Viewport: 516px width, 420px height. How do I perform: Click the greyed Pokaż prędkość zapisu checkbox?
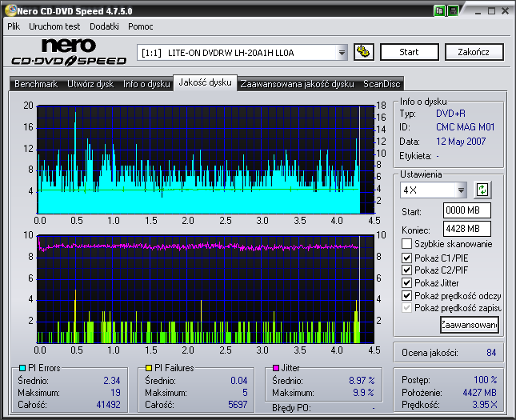pos(406,308)
